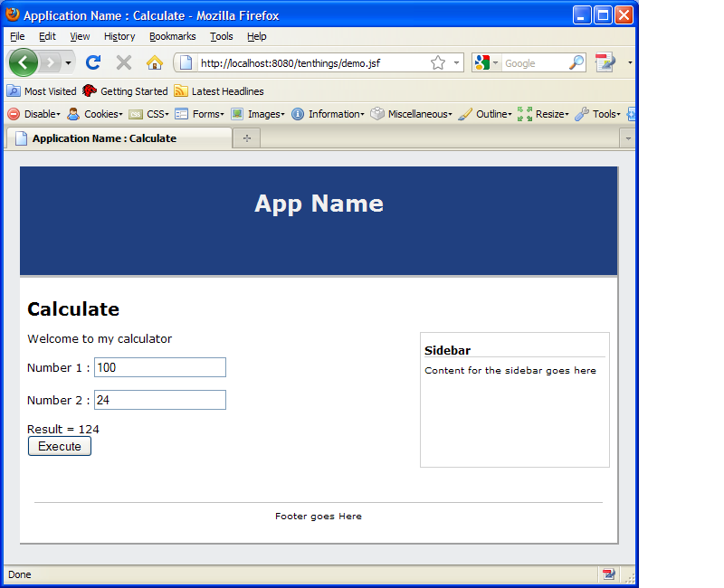Click the CSS label icon
This screenshot has height=588, width=724.
coord(136,115)
